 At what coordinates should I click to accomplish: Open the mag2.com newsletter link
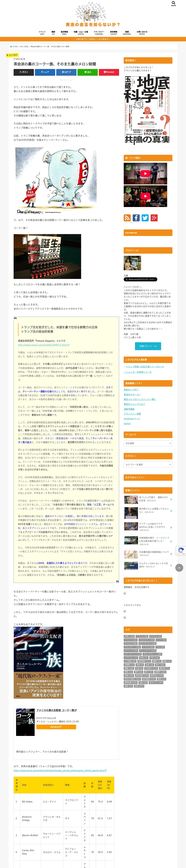44,345
